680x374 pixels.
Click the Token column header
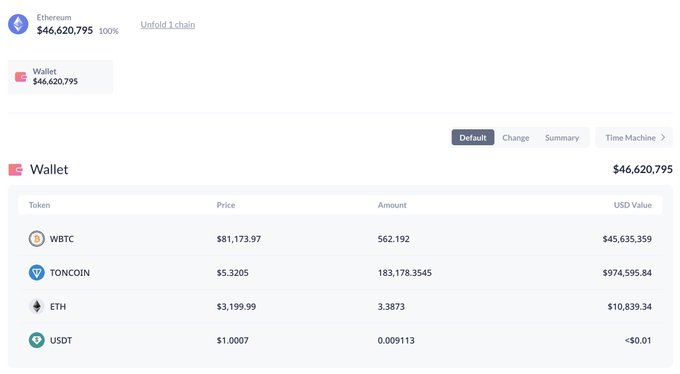pos(39,205)
